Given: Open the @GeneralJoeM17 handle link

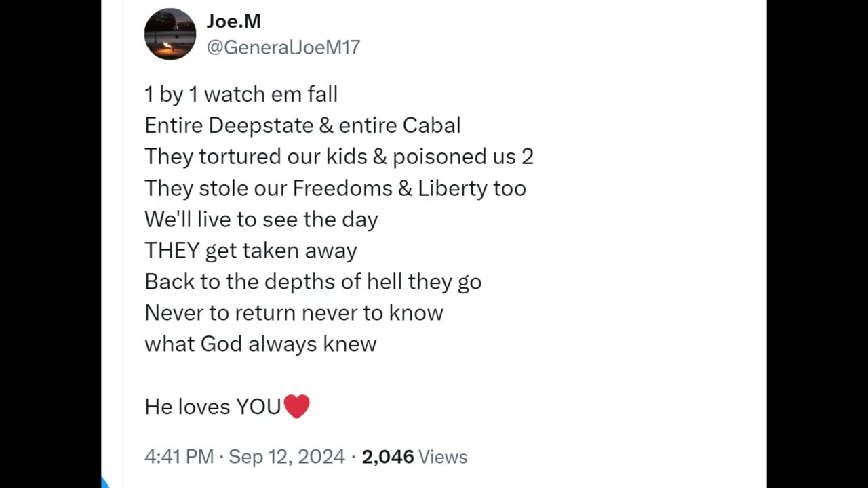Looking at the screenshot, I should tap(283, 47).
